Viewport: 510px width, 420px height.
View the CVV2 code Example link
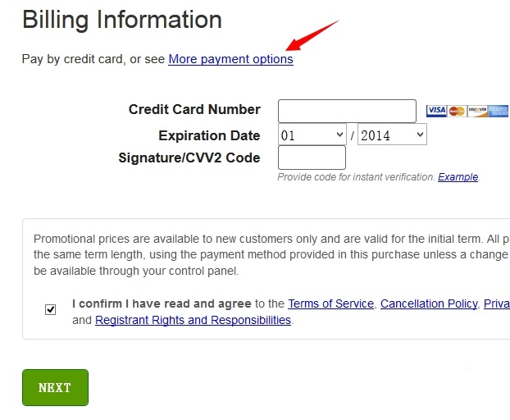(x=458, y=177)
